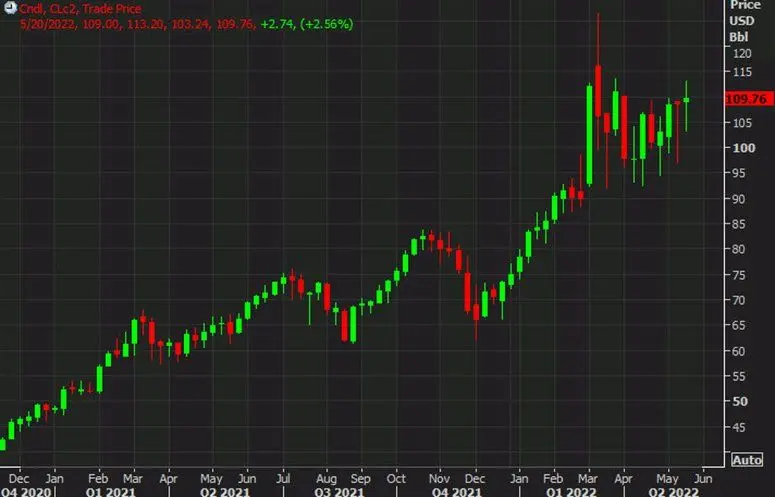Click the 80 price level on the axis
775x497 pixels.
click(738, 250)
